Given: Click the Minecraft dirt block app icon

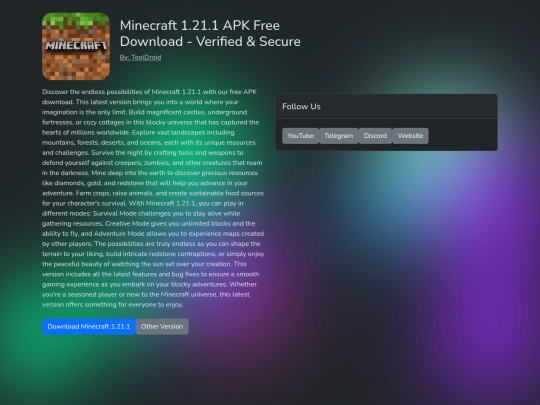Looking at the screenshot, I should [76, 46].
